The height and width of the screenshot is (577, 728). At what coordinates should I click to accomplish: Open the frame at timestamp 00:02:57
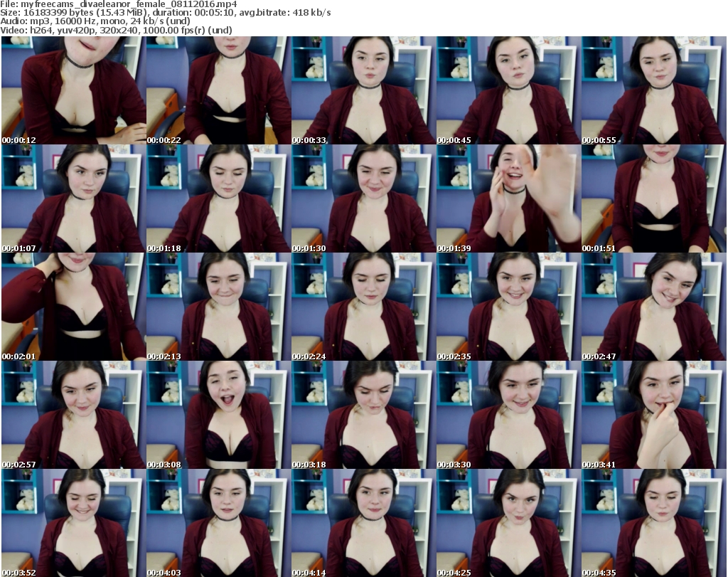[x=73, y=415]
